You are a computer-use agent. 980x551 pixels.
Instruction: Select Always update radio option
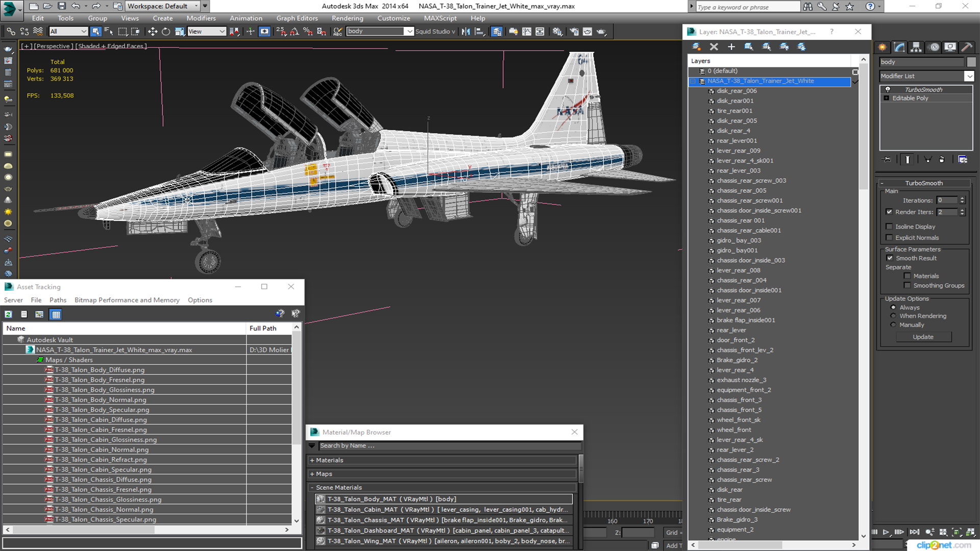893,307
